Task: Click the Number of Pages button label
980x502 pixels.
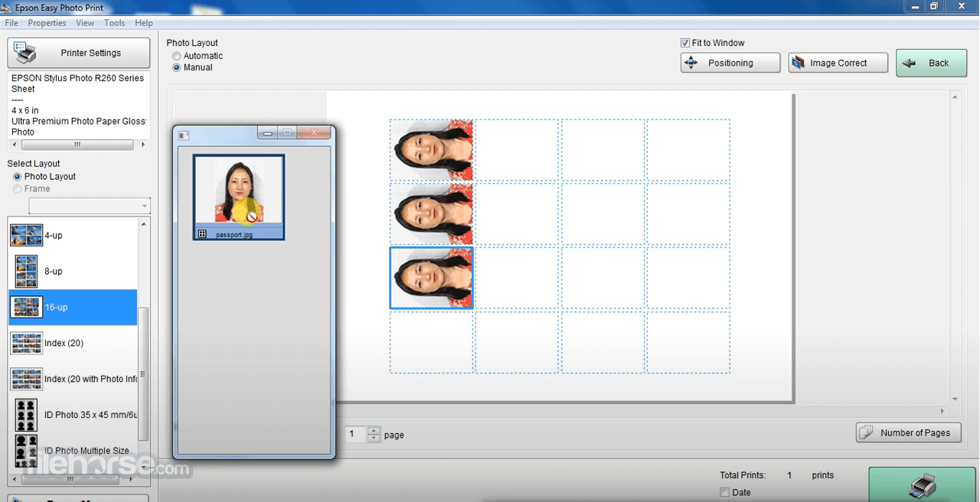Action: [915, 432]
